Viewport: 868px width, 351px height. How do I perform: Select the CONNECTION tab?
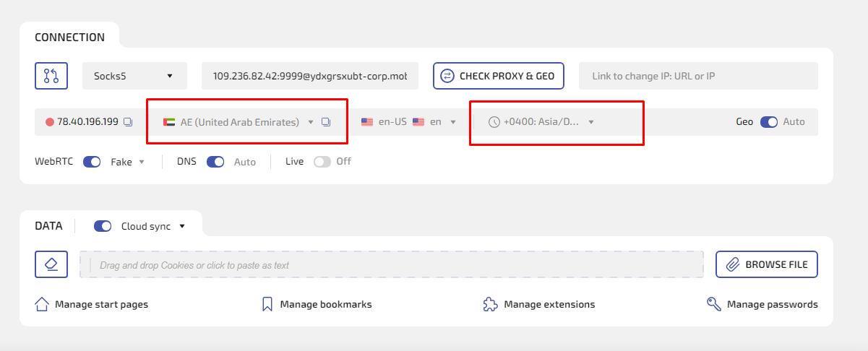(x=69, y=38)
